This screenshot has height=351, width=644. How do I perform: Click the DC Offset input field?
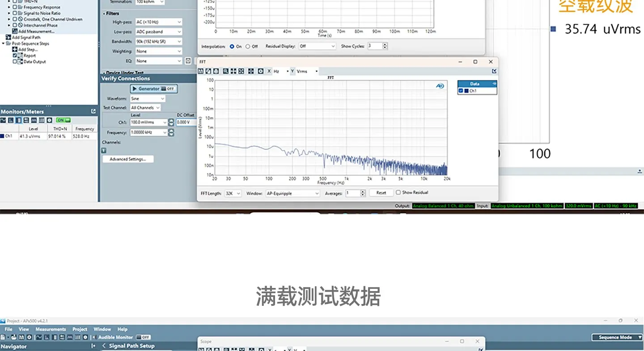pos(186,122)
